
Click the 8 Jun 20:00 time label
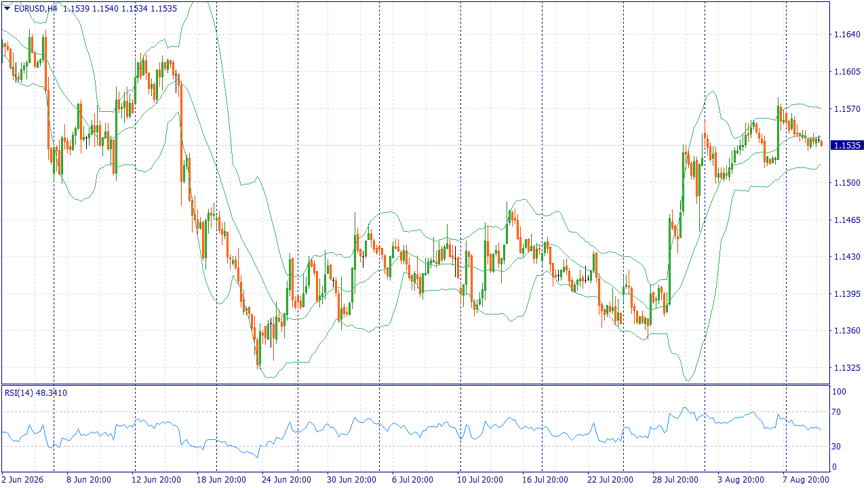tap(89, 480)
